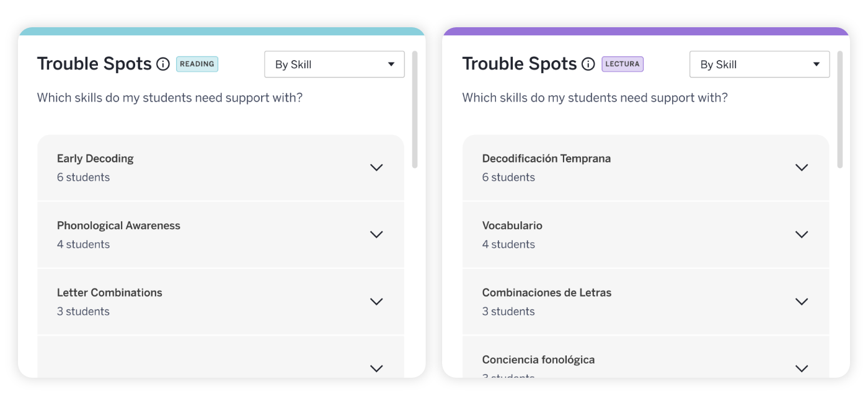Viewport: 868px width, 405px height.
Task: Open the By Skill dropdown on the Spanish card
Action: coord(759,64)
